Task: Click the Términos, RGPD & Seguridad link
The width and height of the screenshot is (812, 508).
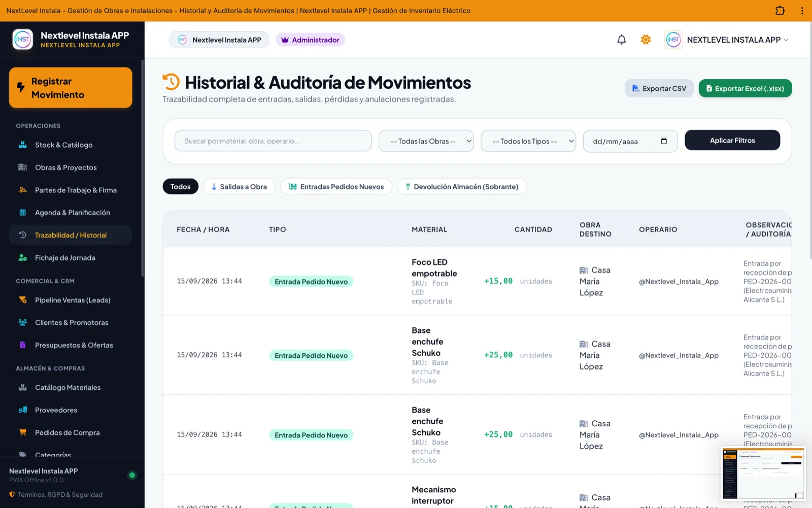Action: tap(60, 495)
